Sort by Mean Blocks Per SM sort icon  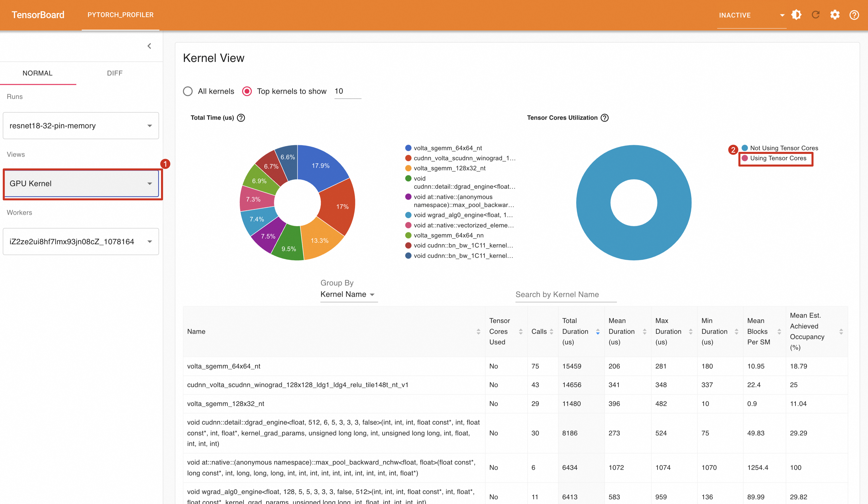point(779,331)
